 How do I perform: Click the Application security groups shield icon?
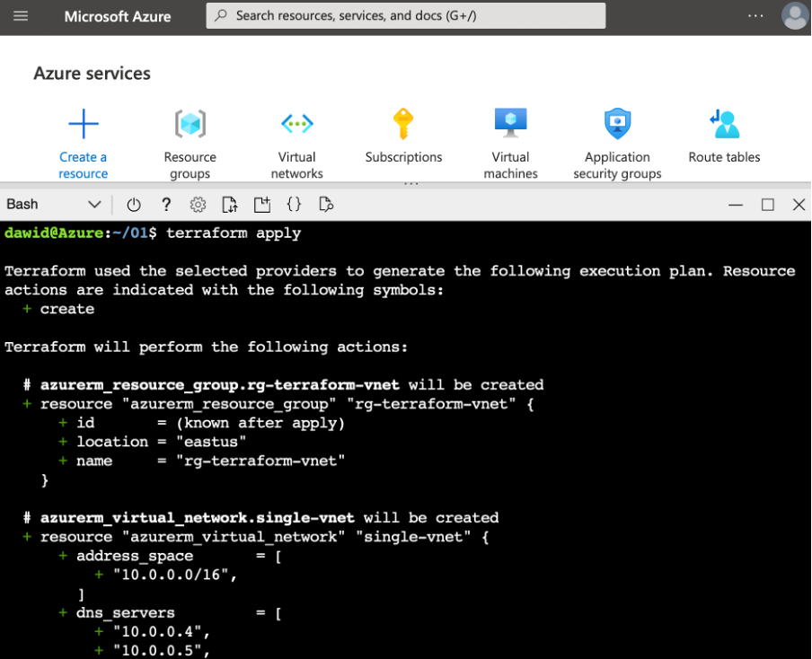tap(617, 124)
